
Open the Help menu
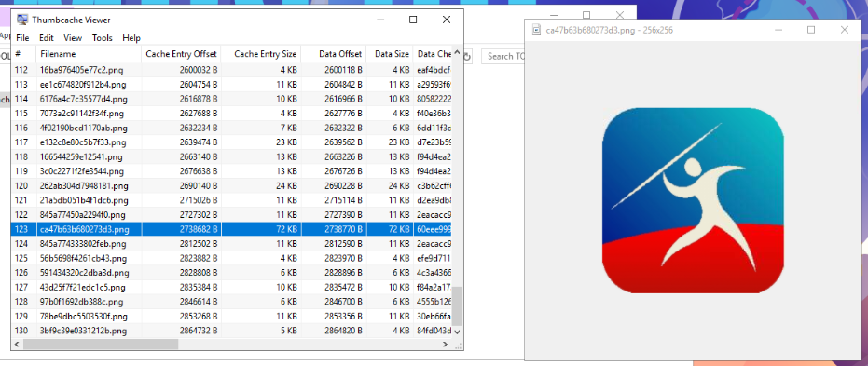click(131, 38)
